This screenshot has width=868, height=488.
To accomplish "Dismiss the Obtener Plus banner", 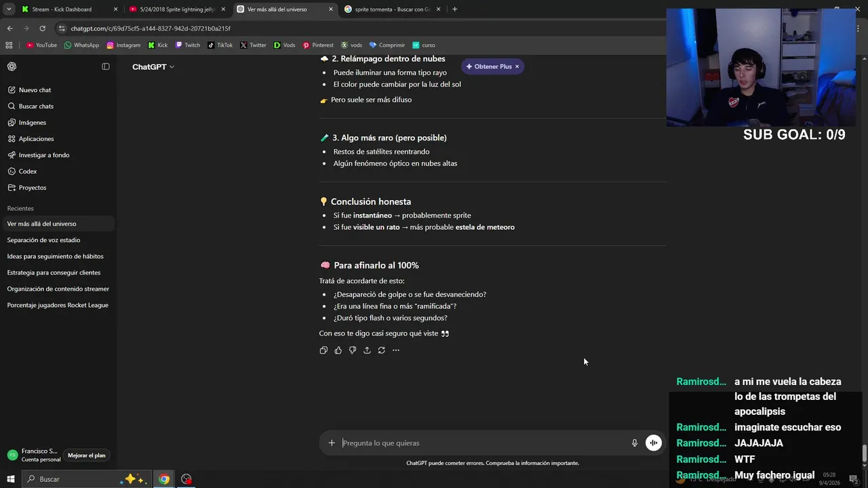I will tap(517, 66).
